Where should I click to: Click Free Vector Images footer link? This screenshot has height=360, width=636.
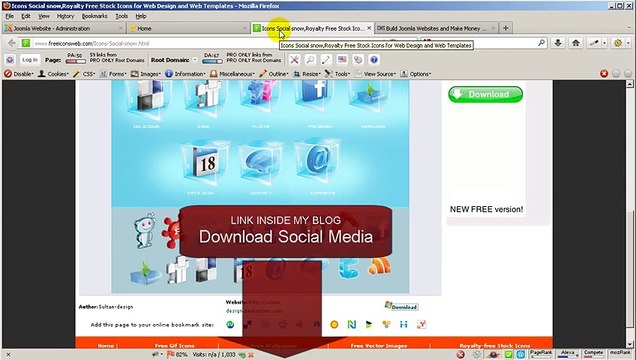(378, 345)
